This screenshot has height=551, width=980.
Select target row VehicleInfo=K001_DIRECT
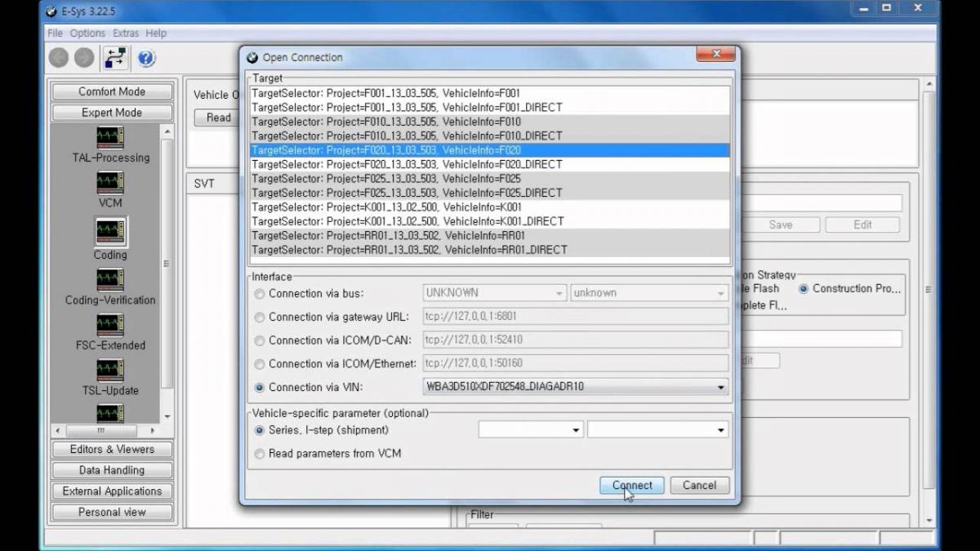click(490, 221)
